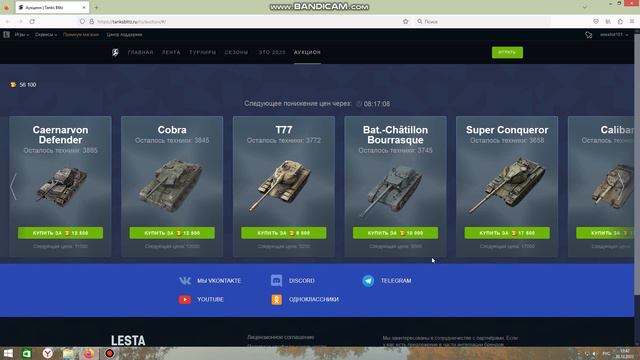The image size is (640, 360).
Task: Click the Pocket save icon
Action: click(x=596, y=22)
